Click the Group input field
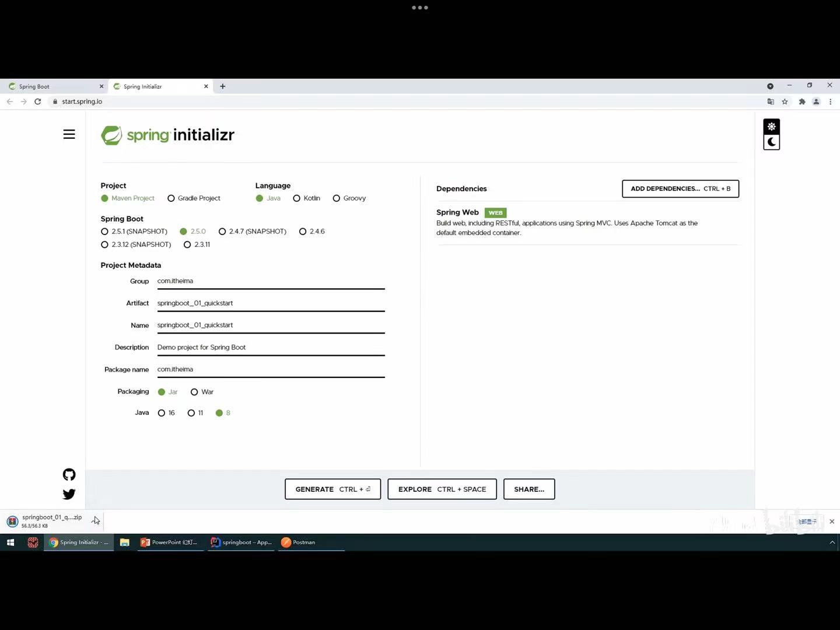840x630 pixels. (x=271, y=281)
